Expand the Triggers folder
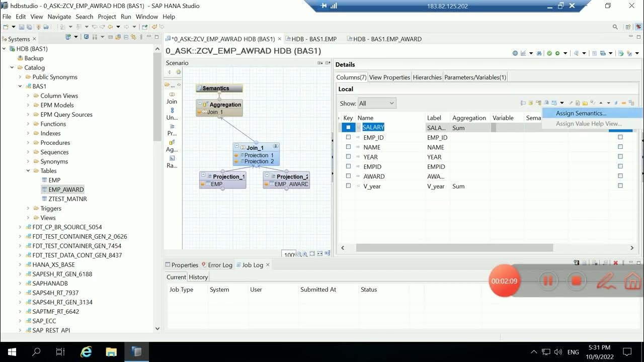The height and width of the screenshot is (362, 644). click(28, 208)
